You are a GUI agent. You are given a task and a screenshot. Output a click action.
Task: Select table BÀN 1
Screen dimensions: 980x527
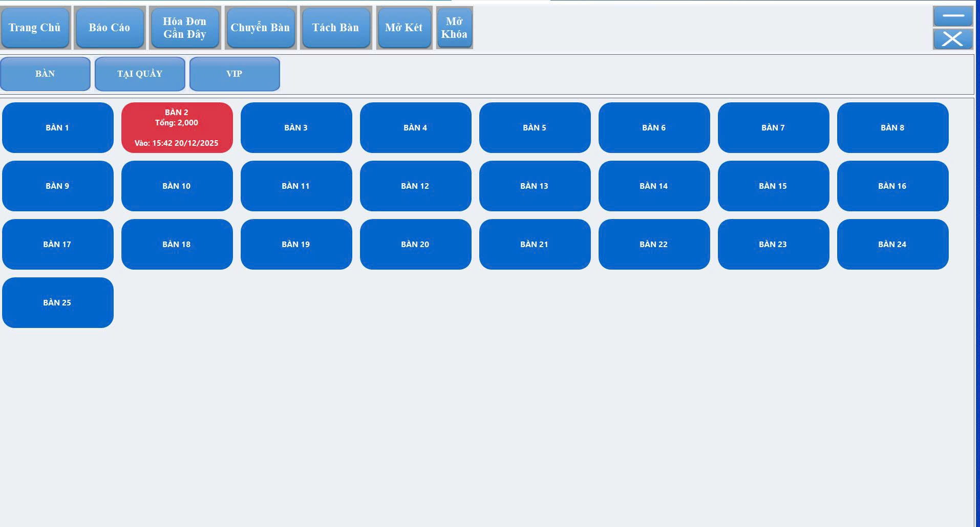(x=57, y=127)
